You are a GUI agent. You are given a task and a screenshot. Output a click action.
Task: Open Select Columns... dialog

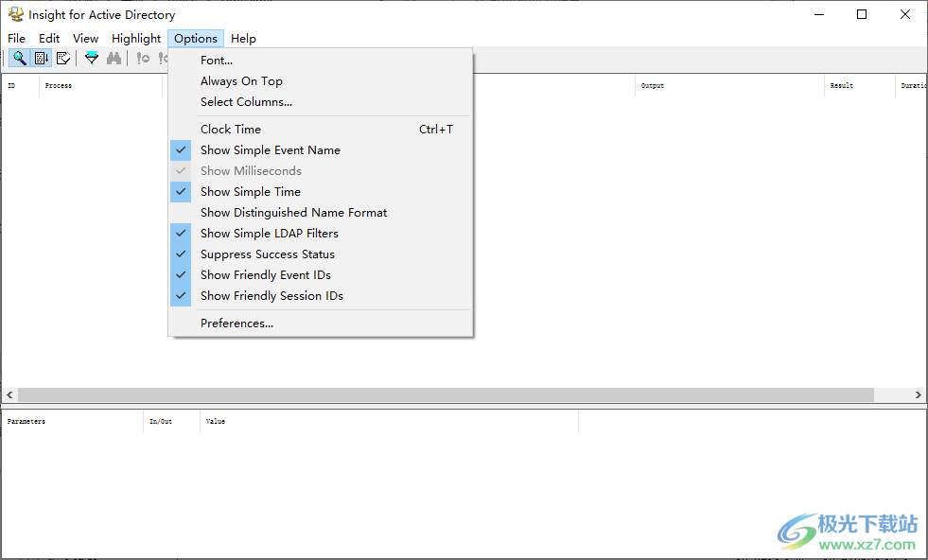321,102
